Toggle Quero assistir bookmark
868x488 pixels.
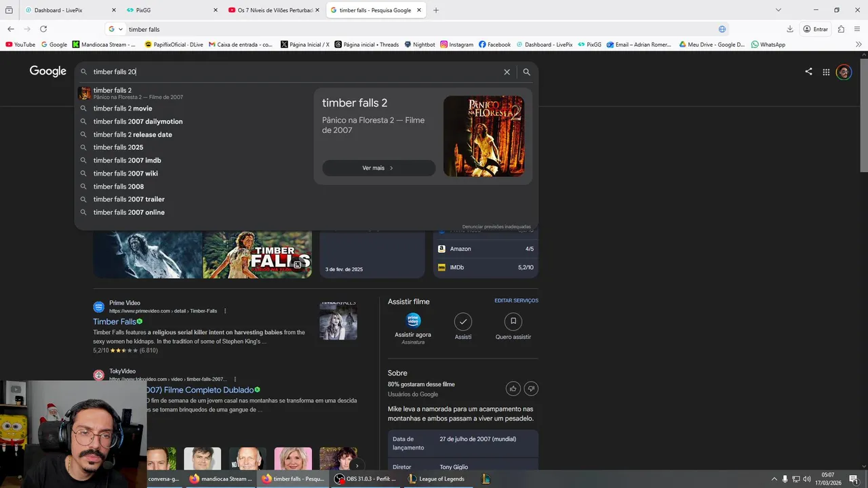coord(513,321)
